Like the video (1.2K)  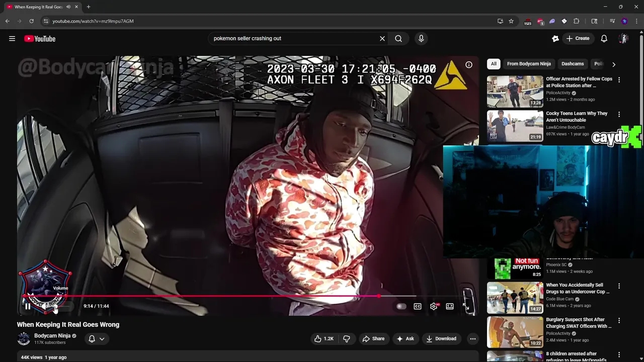point(324,338)
